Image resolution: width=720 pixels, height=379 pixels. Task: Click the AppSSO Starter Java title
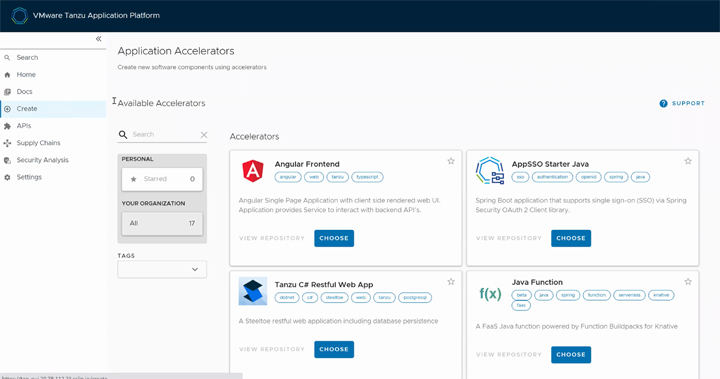pyautogui.click(x=550, y=164)
